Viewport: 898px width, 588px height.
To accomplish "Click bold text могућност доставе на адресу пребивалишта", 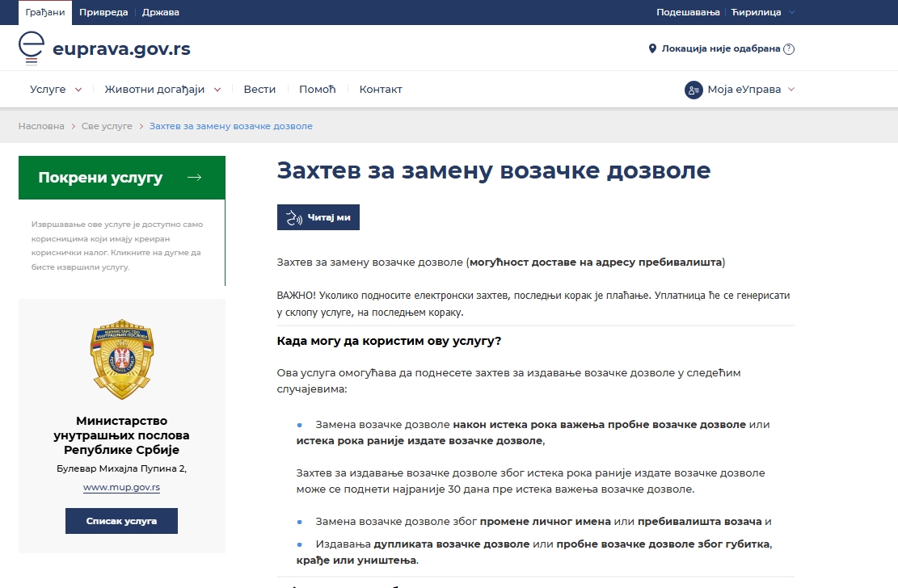I will [x=596, y=262].
